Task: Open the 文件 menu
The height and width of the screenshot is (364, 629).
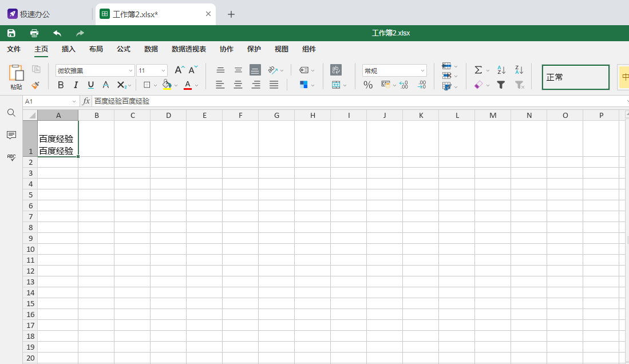Action: click(14, 49)
